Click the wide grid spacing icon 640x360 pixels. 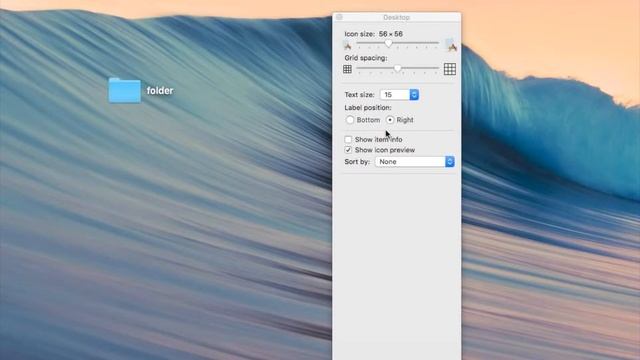pos(450,69)
